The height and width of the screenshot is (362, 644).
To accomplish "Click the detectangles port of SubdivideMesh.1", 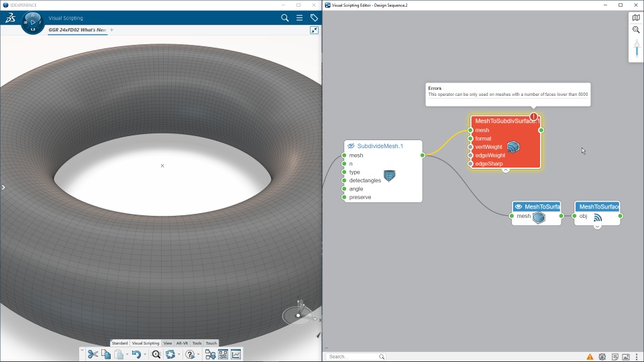I will click(344, 180).
